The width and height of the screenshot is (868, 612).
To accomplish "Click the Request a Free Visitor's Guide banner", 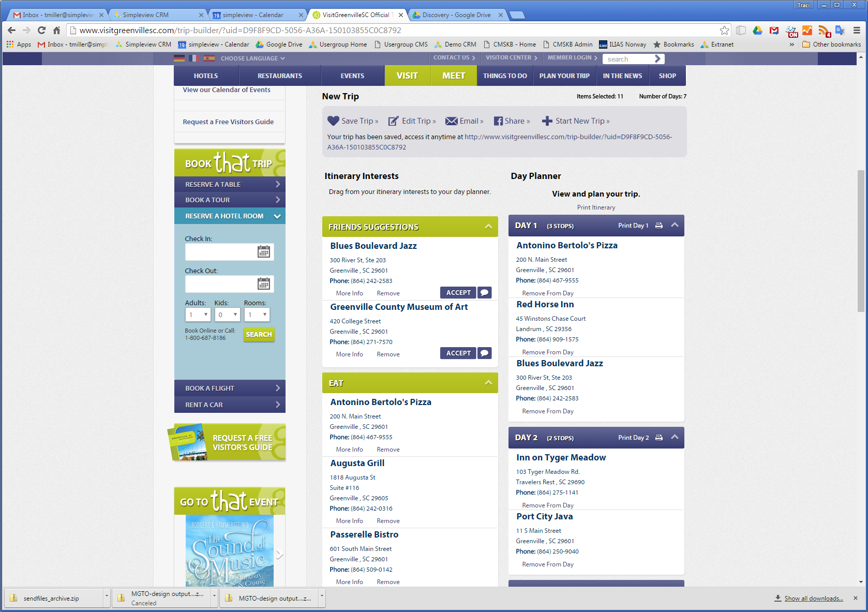I will tap(227, 442).
